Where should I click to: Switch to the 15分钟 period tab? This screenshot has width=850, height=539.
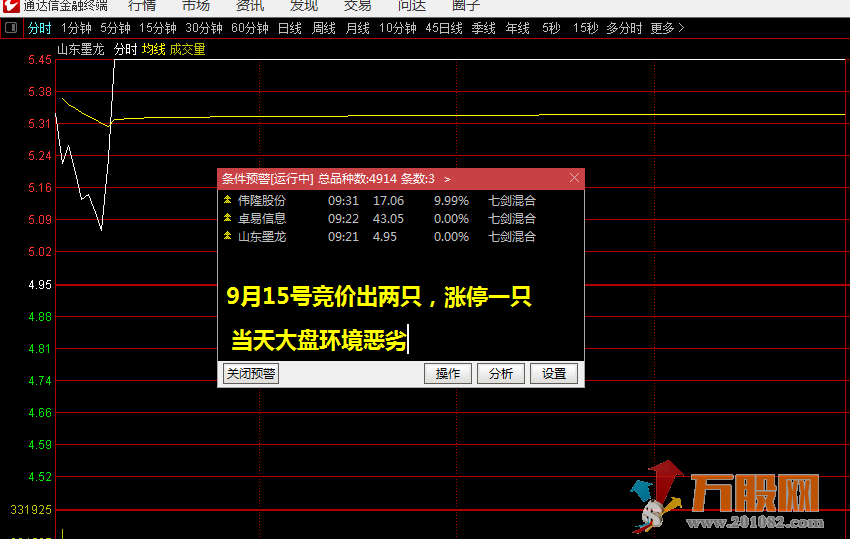(x=158, y=28)
